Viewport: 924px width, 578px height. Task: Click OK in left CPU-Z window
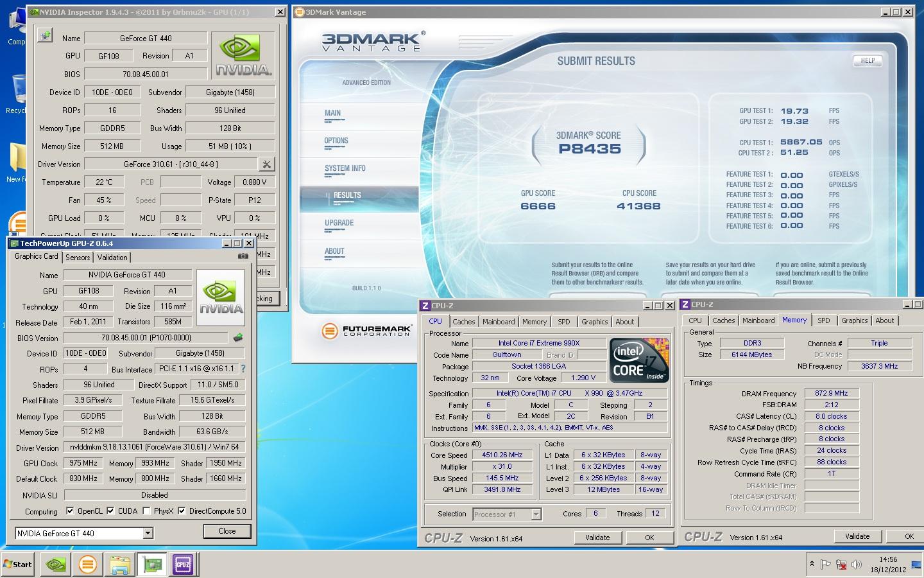[x=649, y=538]
